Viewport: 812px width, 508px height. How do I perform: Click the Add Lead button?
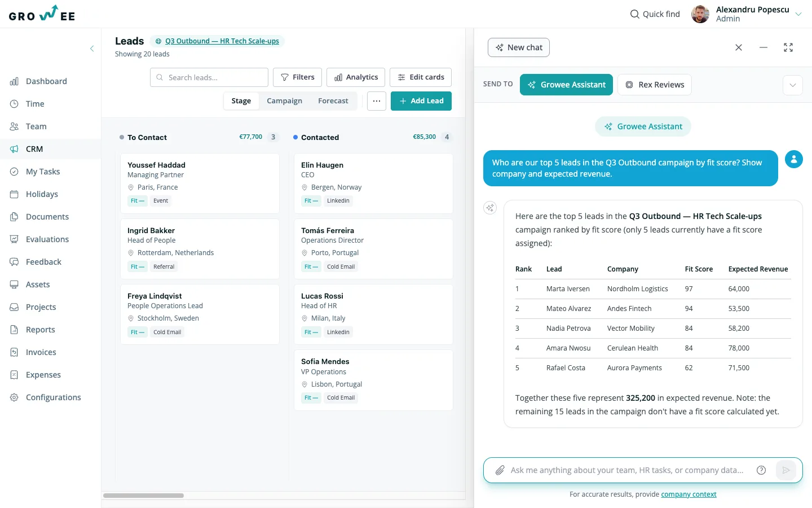[x=421, y=101]
